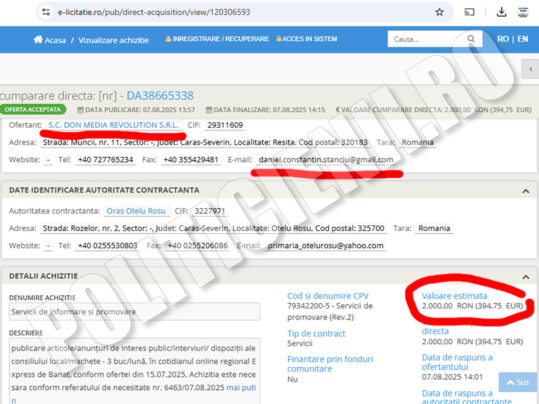Viewport: 539px width, 404px height.
Task: Switch language to EN
Action: click(x=522, y=39)
